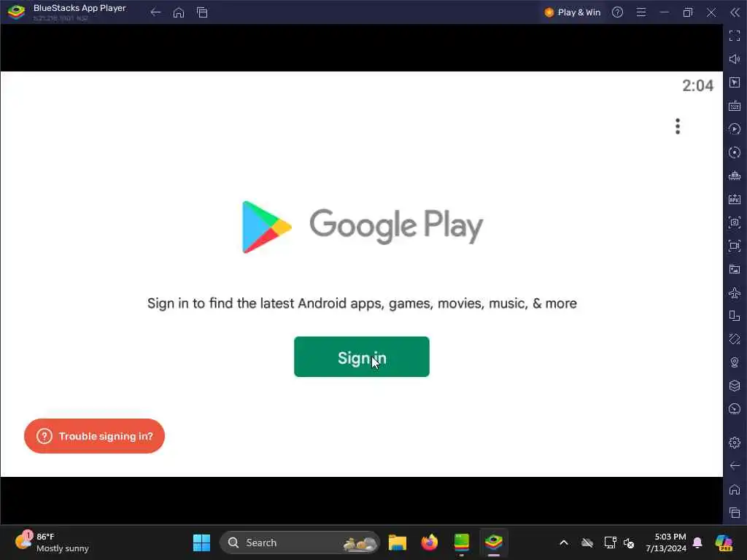This screenshot has height=560, width=747.
Task: Open the network display icon in the tray
Action: tap(611, 542)
